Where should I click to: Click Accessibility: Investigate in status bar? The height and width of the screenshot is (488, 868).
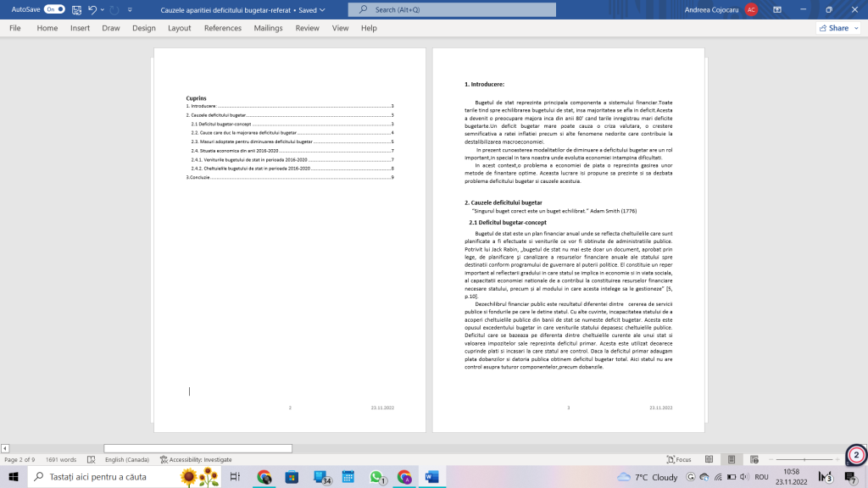tap(196, 459)
